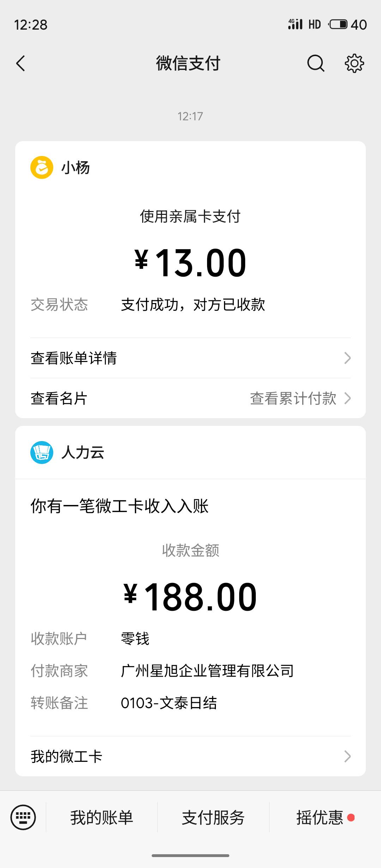The height and width of the screenshot is (868, 381).
Task: Tap 查看名片 link
Action: [59, 398]
